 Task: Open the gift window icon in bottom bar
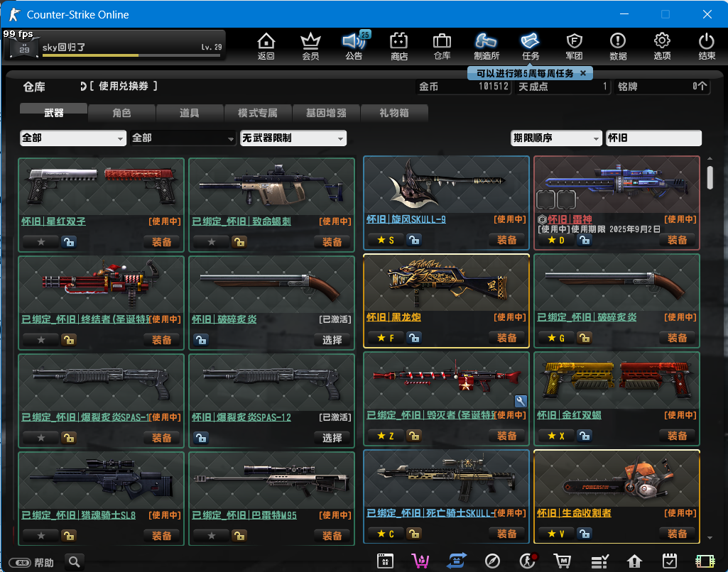pos(386,561)
